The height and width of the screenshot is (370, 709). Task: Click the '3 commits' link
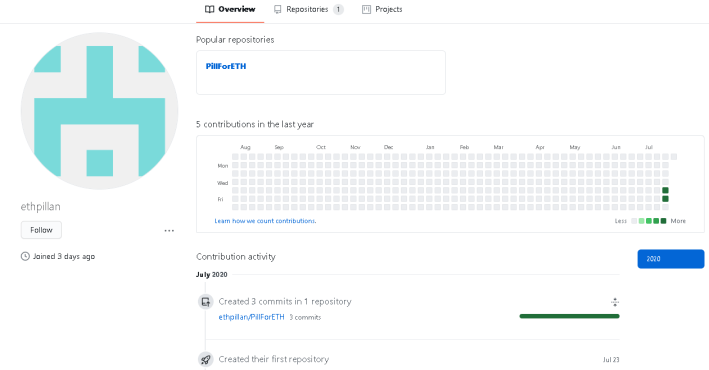[x=305, y=318]
